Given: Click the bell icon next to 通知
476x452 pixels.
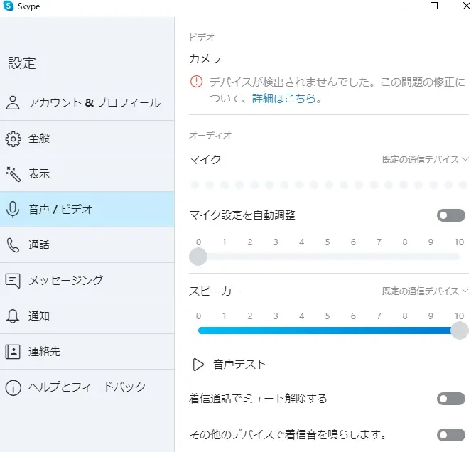Looking at the screenshot, I should [x=13, y=316].
